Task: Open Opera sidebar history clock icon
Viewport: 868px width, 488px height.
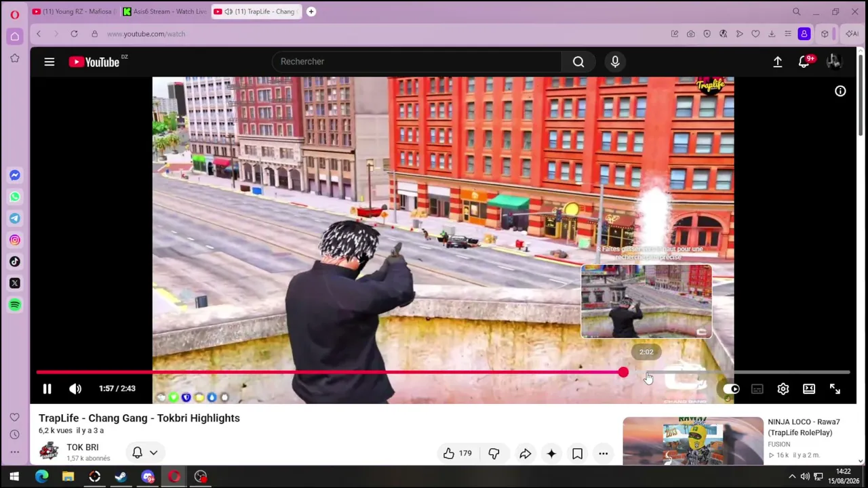Action: (14, 434)
